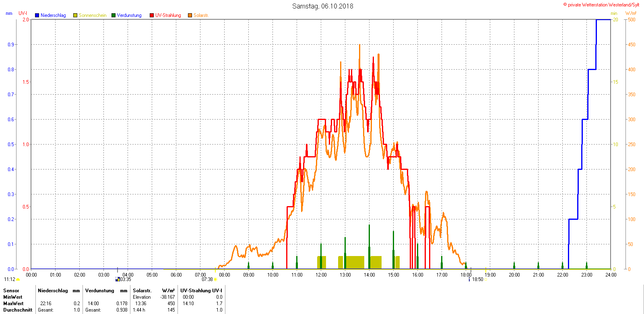The image size is (644, 314).
Task: Click the 145 Solarstr. average value
Action: pyautogui.click(x=171, y=310)
